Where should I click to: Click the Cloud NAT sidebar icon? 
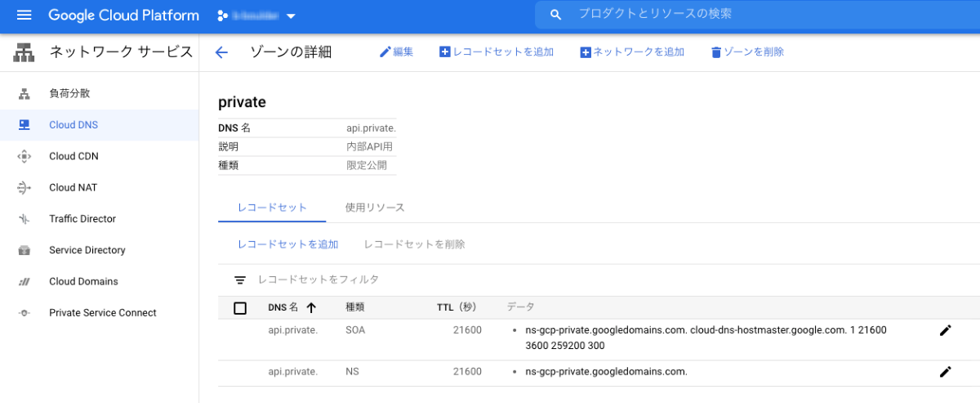24,187
